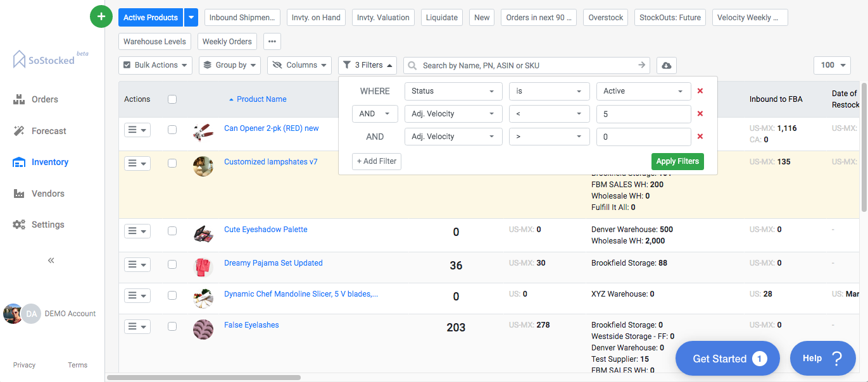Screen dimensions: 868x382
Task: Check the Customized lampshates row checkbox
Action: click(x=172, y=163)
